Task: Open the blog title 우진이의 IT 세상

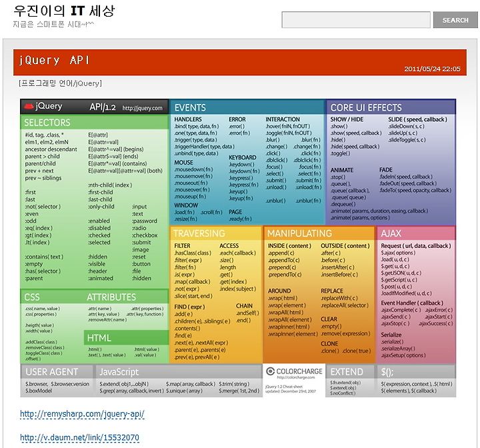Action: click(64, 11)
